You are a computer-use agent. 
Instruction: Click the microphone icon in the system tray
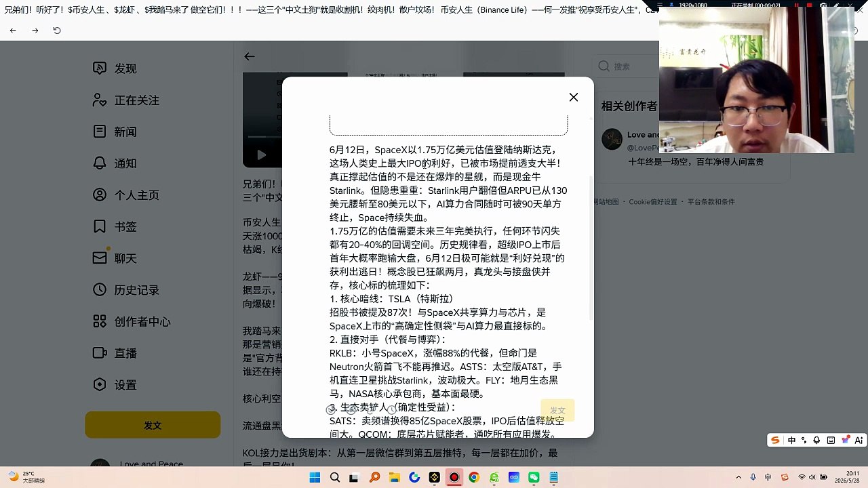753,478
